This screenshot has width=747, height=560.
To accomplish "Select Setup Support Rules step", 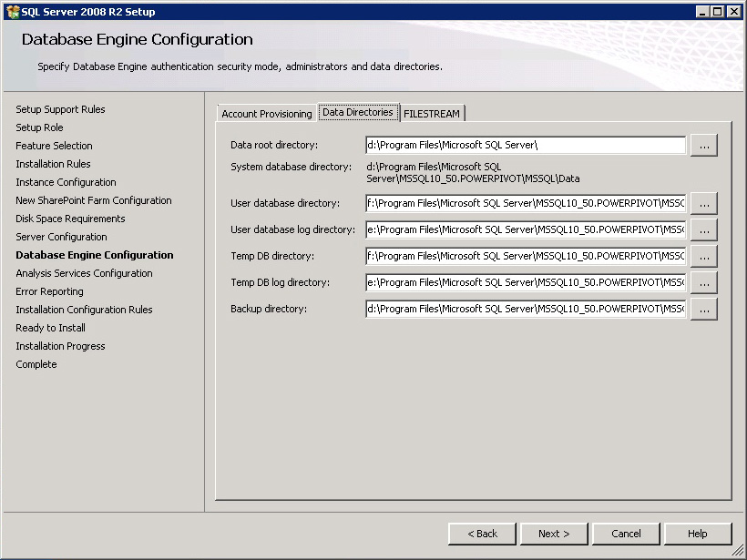I will pyautogui.click(x=60, y=109).
